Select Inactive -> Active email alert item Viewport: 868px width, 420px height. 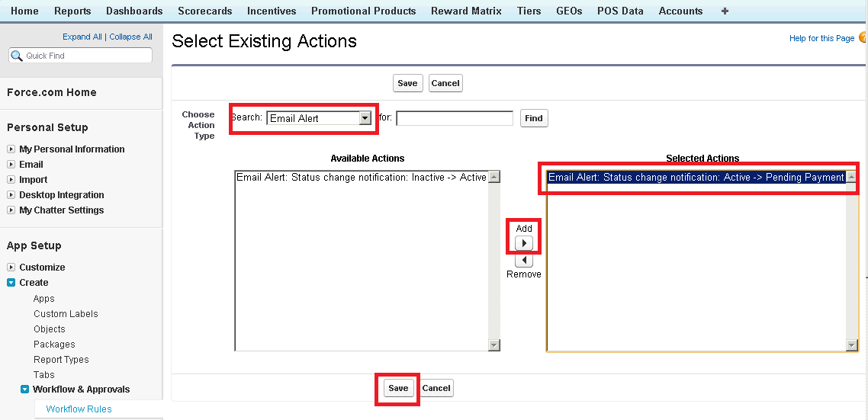click(361, 178)
